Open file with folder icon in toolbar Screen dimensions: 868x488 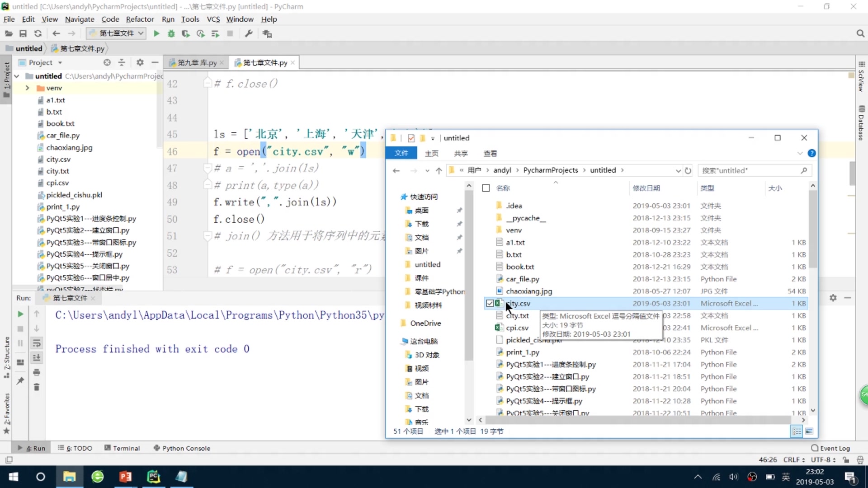[x=9, y=33]
